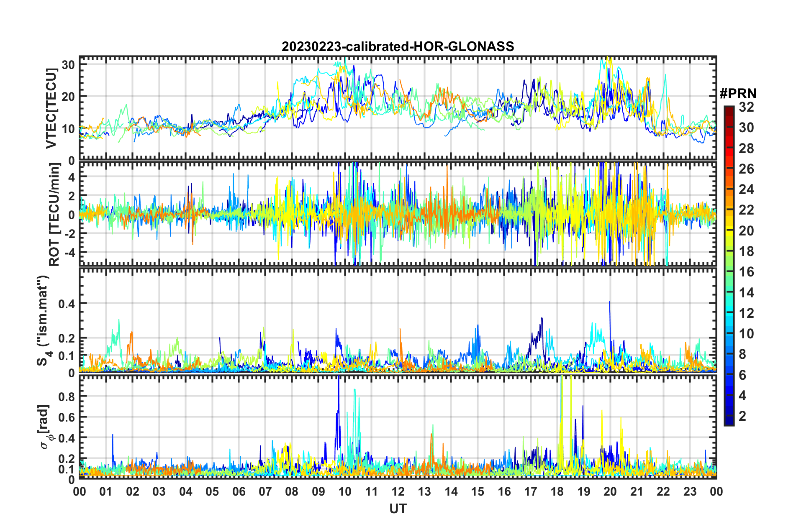Click the "30" tick on the VTEC axis
The height and width of the screenshot is (532, 796).
[x=68, y=65]
